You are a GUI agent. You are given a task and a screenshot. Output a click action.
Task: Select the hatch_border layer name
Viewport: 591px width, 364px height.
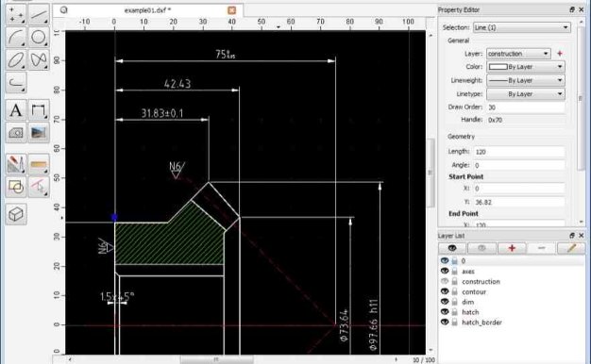click(x=481, y=323)
